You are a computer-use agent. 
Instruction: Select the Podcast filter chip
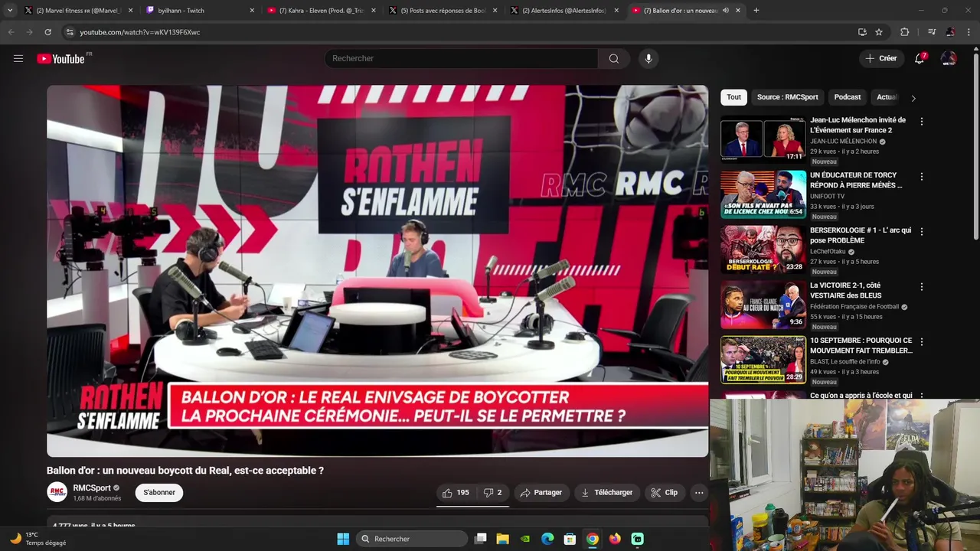(x=848, y=97)
